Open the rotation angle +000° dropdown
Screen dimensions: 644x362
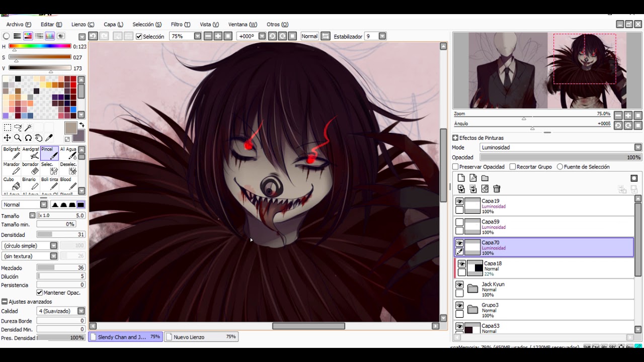[262, 36]
